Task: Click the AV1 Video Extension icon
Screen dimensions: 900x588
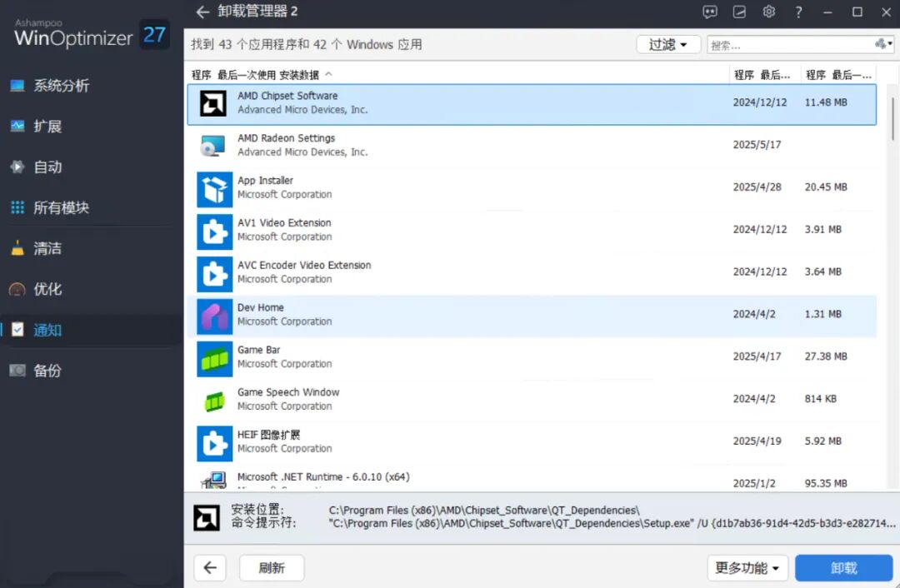Action: coord(214,232)
